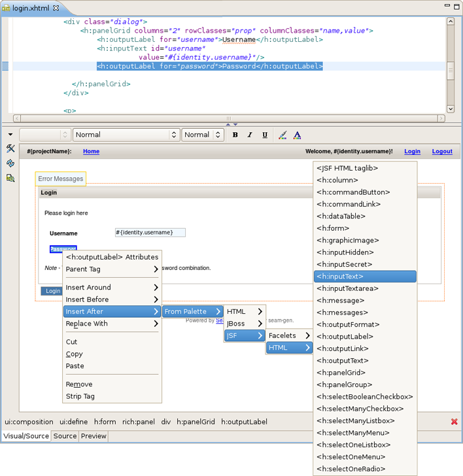
Task: Choose Strip Tag from context menu
Action: (x=80, y=396)
